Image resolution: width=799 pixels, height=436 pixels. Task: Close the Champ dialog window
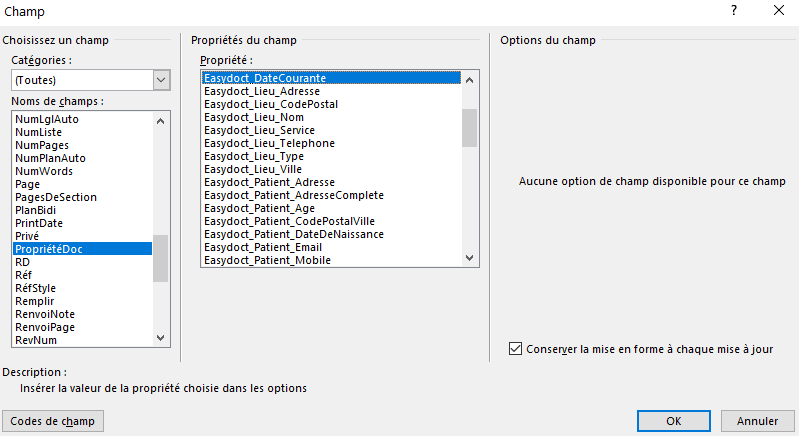(x=778, y=11)
